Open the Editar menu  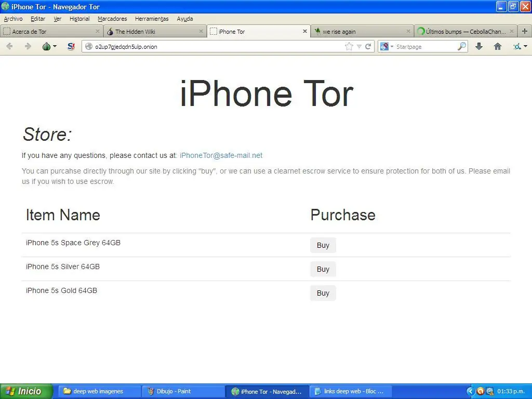(x=37, y=19)
